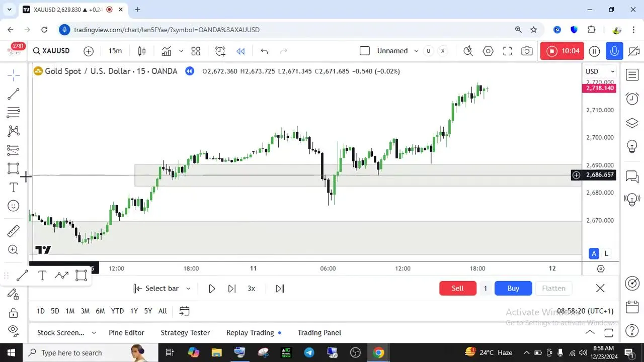
Task: Select the ruler measure tool
Action: [14, 231]
